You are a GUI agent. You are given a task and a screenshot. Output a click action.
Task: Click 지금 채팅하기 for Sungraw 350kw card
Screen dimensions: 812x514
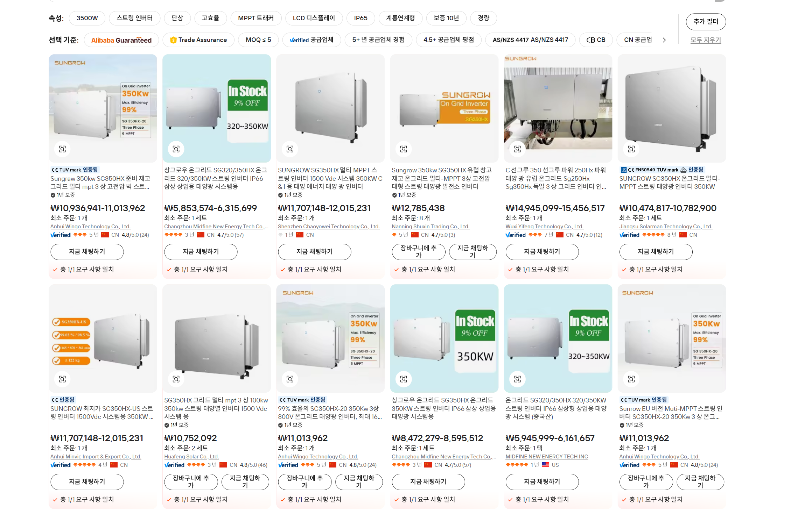point(87,252)
